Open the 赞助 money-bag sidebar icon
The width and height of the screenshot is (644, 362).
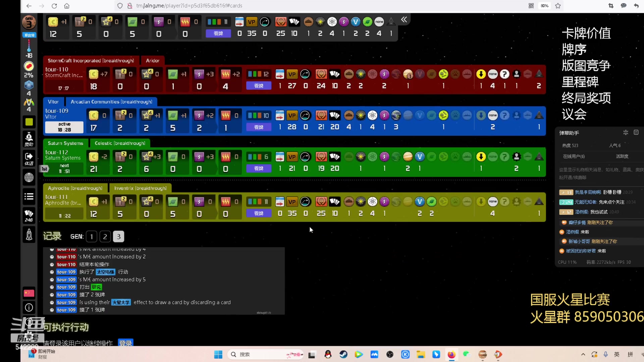click(x=29, y=139)
